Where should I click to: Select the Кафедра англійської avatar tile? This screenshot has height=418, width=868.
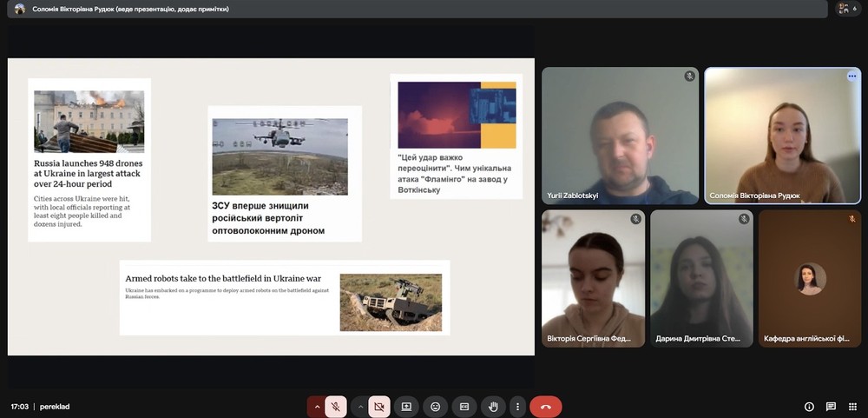(811, 278)
